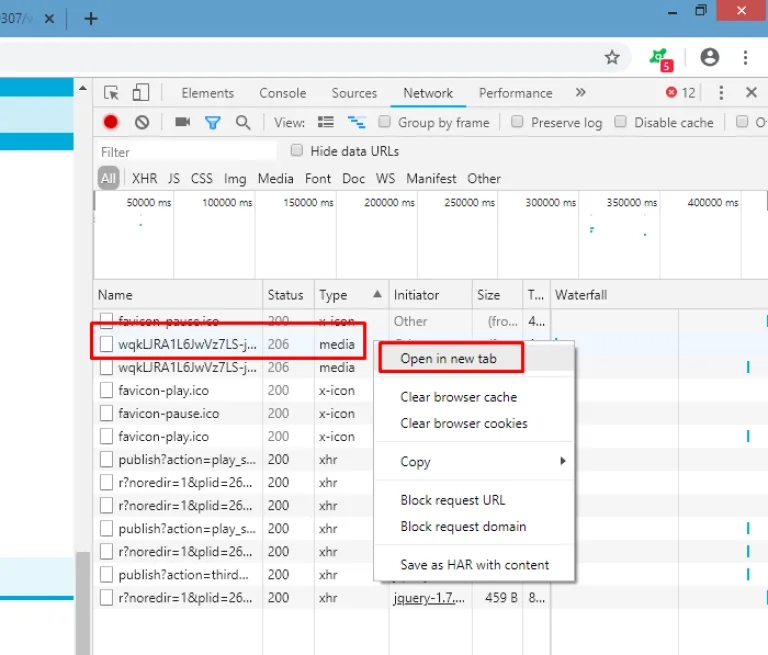Choose Open in new tab
768x655 pixels.
(475, 359)
